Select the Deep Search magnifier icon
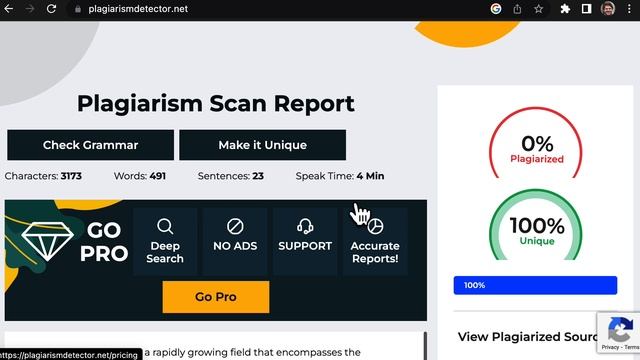The width and height of the screenshot is (640, 360). click(x=165, y=226)
